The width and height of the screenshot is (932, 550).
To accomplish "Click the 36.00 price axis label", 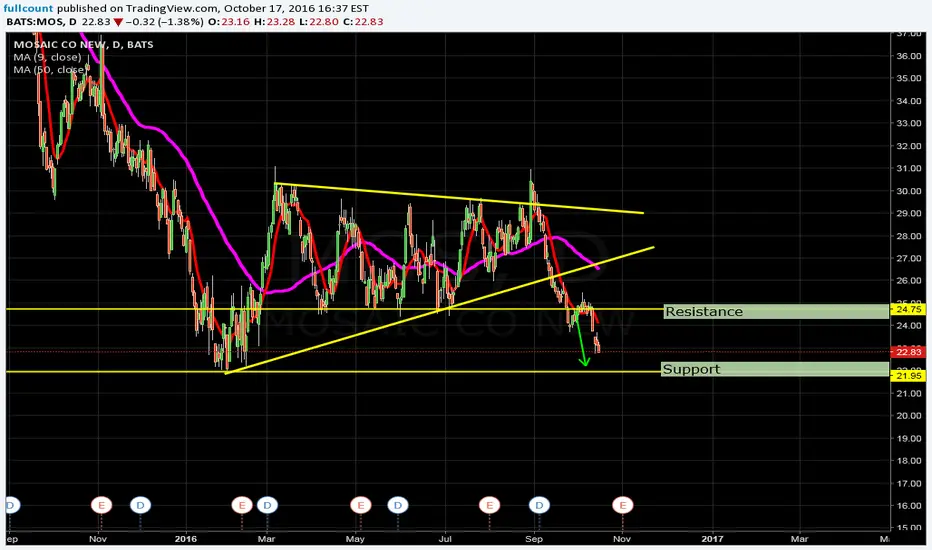I will [908, 56].
